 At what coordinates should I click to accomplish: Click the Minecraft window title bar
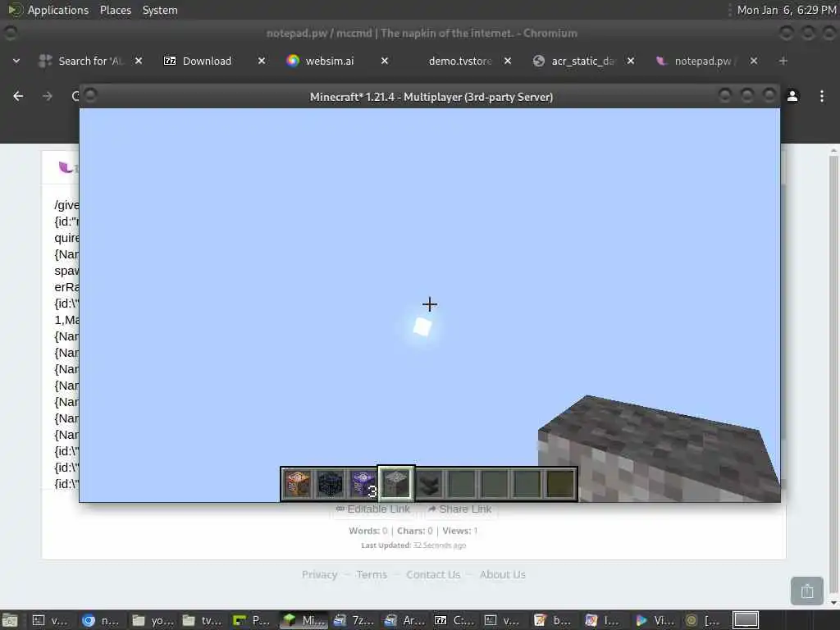tap(431, 97)
